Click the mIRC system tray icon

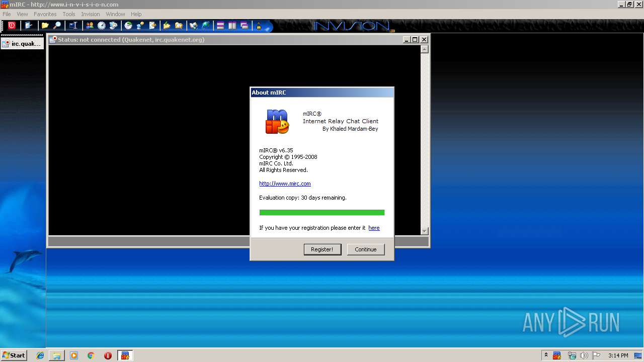tap(557, 355)
